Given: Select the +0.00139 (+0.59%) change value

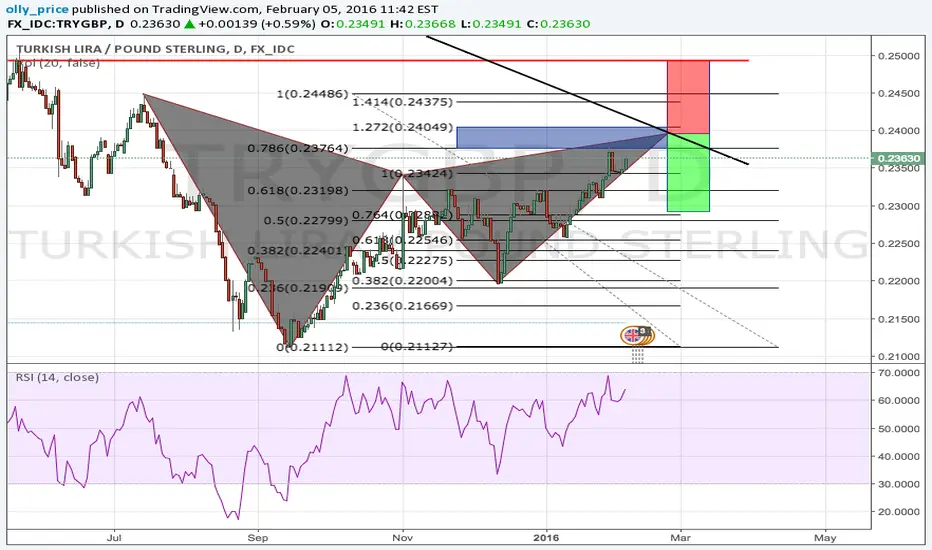Looking at the screenshot, I should click(x=257, y=24).
